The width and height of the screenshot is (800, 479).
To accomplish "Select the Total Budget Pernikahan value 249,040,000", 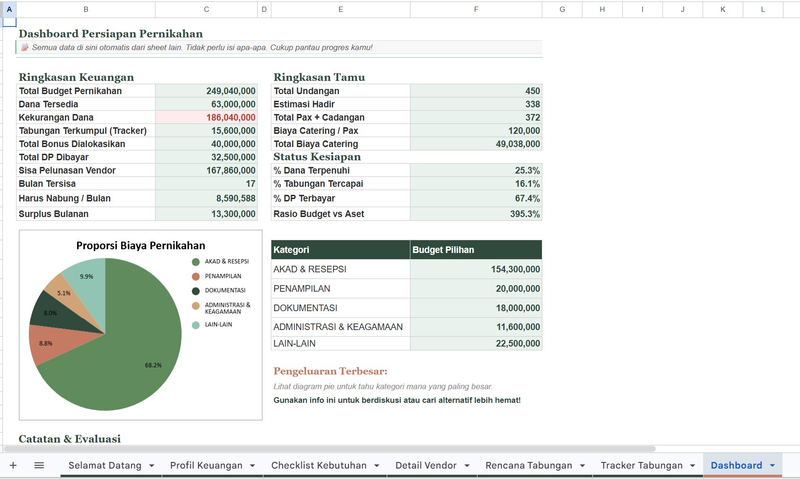I will pyautogui.click(x=206, y=91).
